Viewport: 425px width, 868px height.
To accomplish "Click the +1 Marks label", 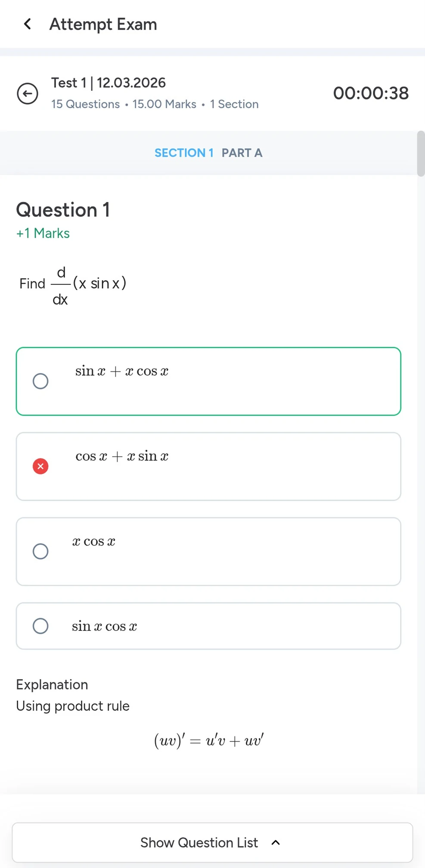I will (42, 233).
